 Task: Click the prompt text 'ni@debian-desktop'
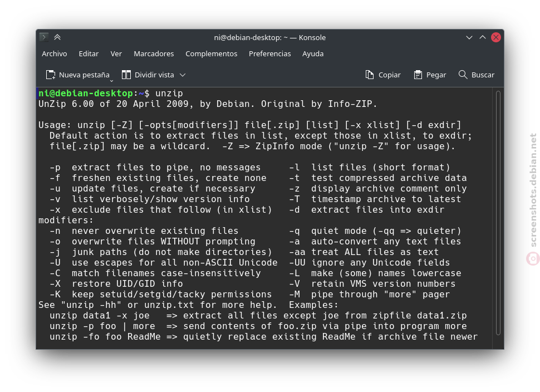coord(86,94)
